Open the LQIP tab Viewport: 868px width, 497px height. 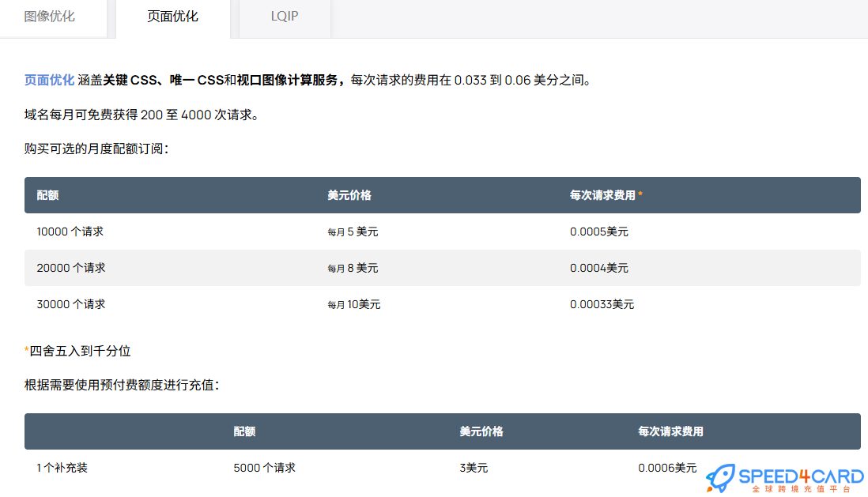285,17
